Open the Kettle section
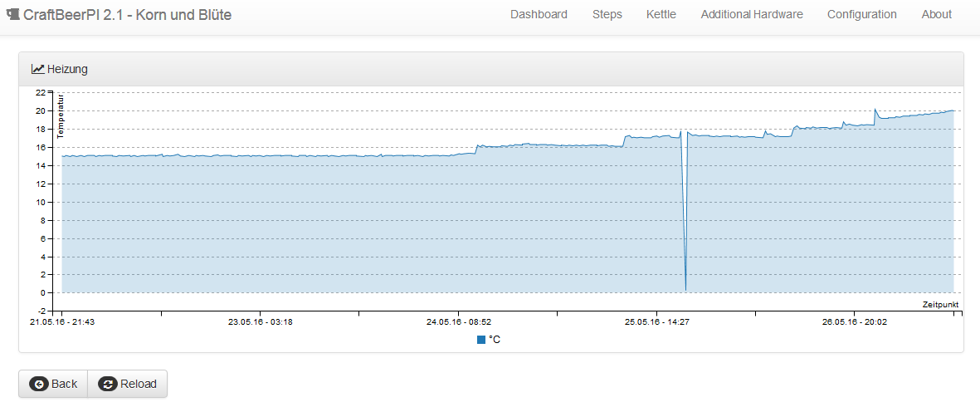The height and width of the screenshot is (407, 980). tap(661, 14)
